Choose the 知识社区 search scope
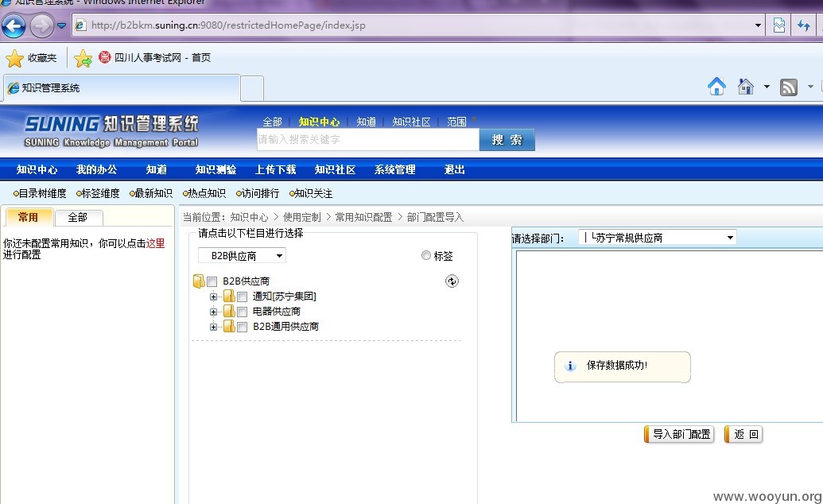The width and height of the screenshot is (823, 504). (x=412, y=122)
